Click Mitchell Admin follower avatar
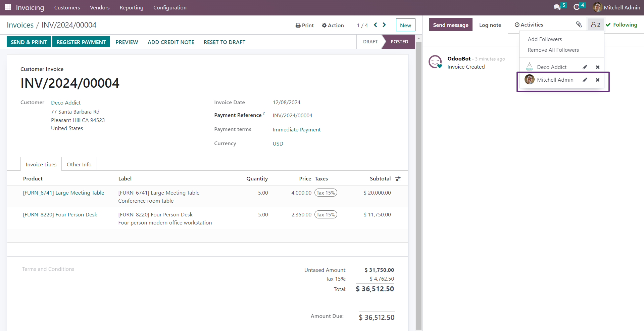Viewport: 644px width, 331px height. [x=530, y=80]
